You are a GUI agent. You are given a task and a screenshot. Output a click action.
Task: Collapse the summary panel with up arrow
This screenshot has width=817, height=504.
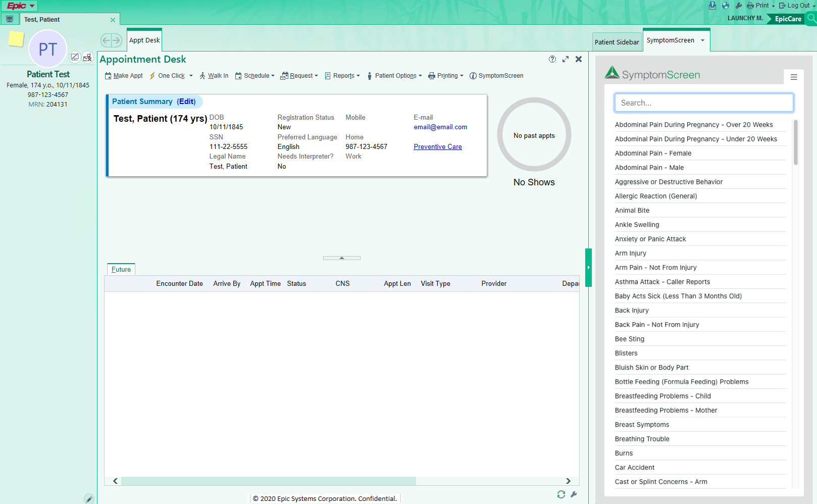pyautogui.click(x=342, y=258)
